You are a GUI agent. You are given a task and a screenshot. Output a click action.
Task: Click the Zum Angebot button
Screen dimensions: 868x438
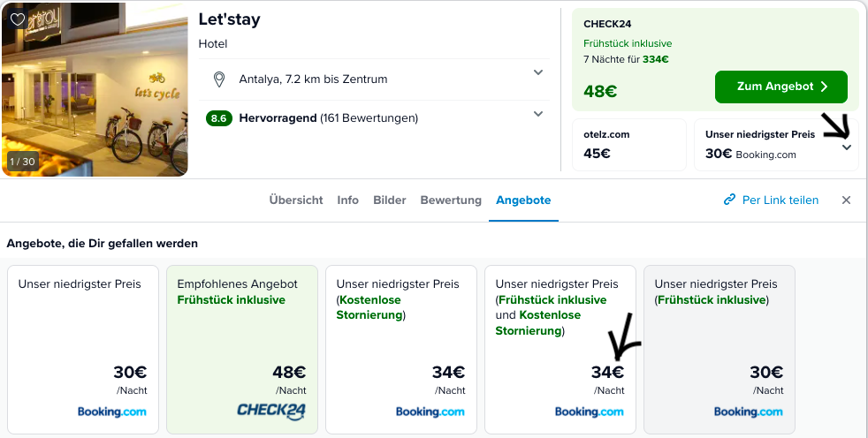point(781,87)
